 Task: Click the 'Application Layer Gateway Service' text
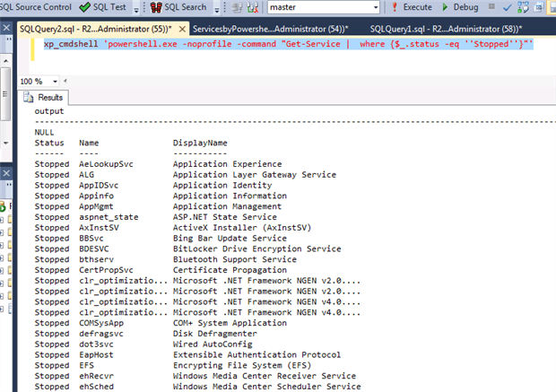[x=255, y=175]
